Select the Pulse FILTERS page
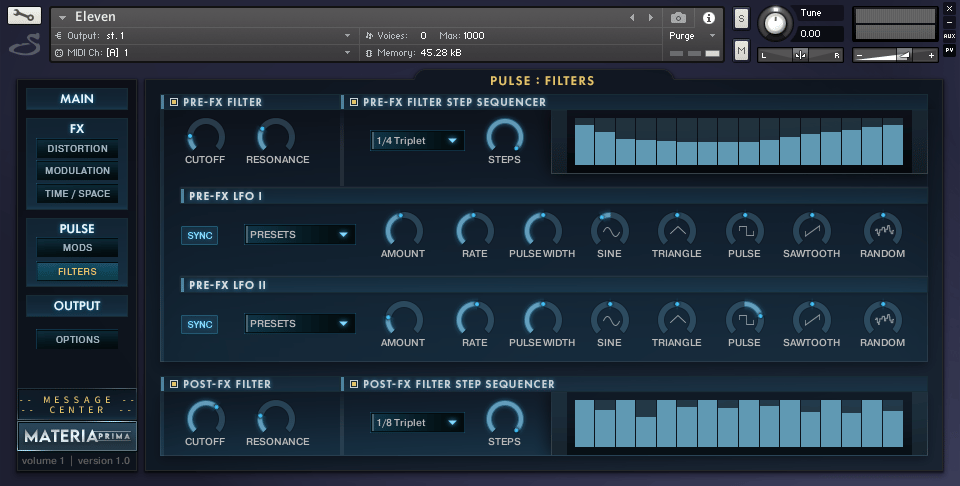Viewport: 960px width, 486px height. point(77,271)
